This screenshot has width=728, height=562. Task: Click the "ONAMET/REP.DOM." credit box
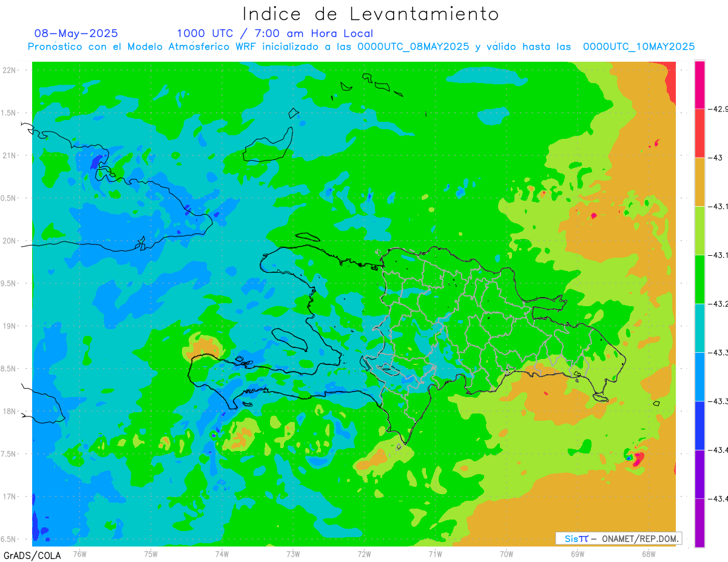click(x=618, y=538)
